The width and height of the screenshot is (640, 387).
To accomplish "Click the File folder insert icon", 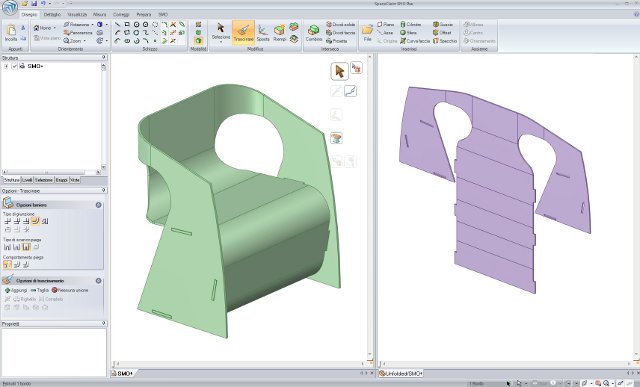I will 367,33.
